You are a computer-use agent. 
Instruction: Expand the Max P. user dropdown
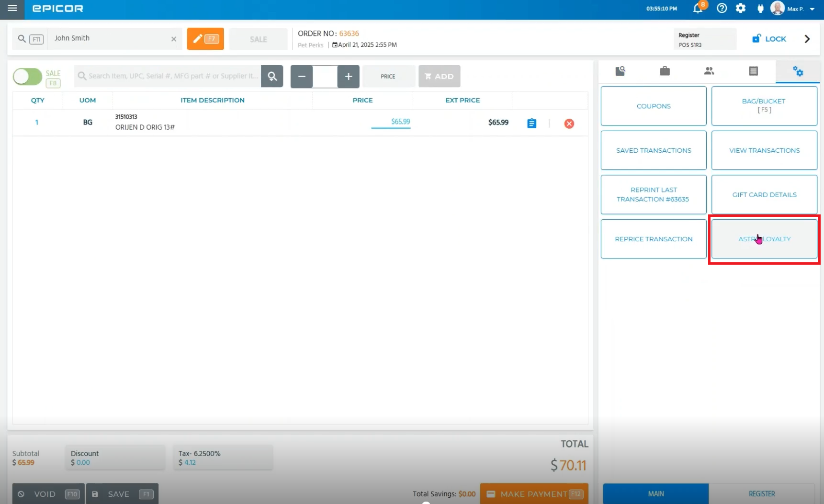click(812, 9)
